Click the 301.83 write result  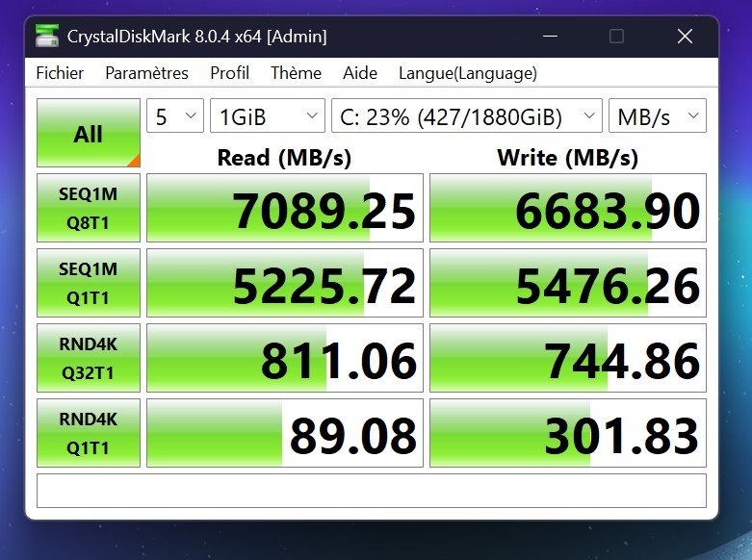tap(568, 433)
